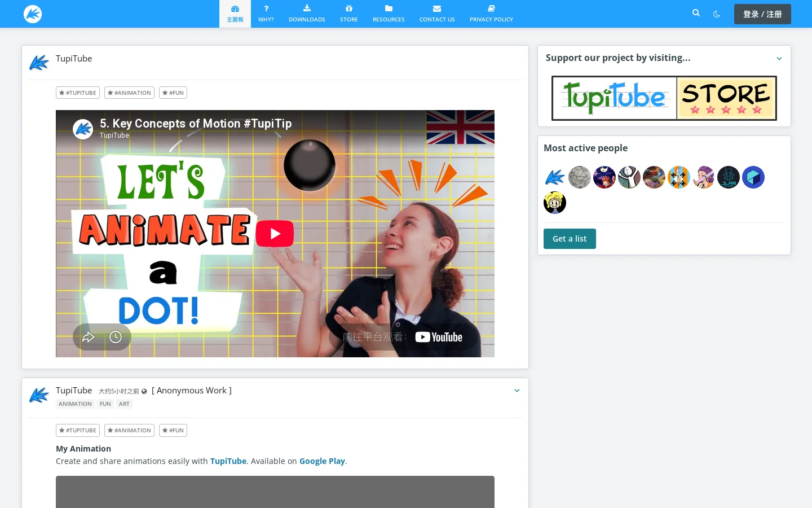
Task: Click the globe visibility icon on second post
Action: click(x=144, y=391)
